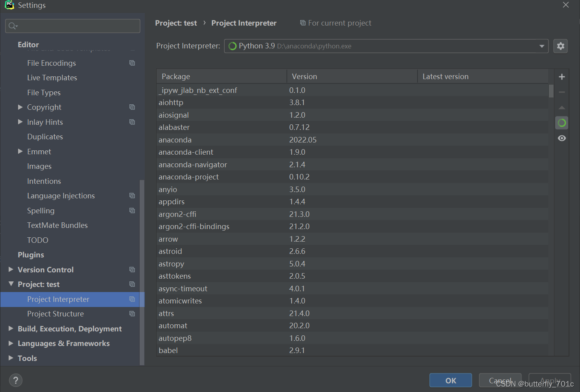Select File Encodings settings page
Image resolution: width=580 pixels, height=392 pixels.
pyautogui.click(x=52, y=63)
